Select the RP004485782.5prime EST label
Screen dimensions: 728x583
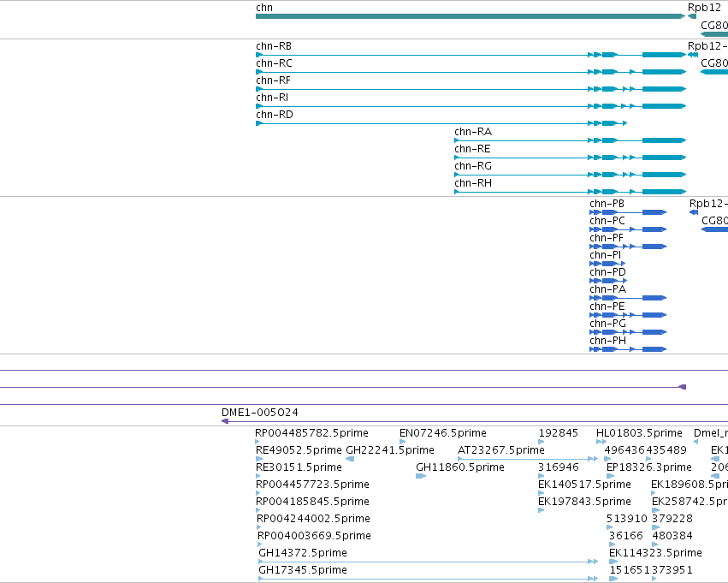point(311,433)
